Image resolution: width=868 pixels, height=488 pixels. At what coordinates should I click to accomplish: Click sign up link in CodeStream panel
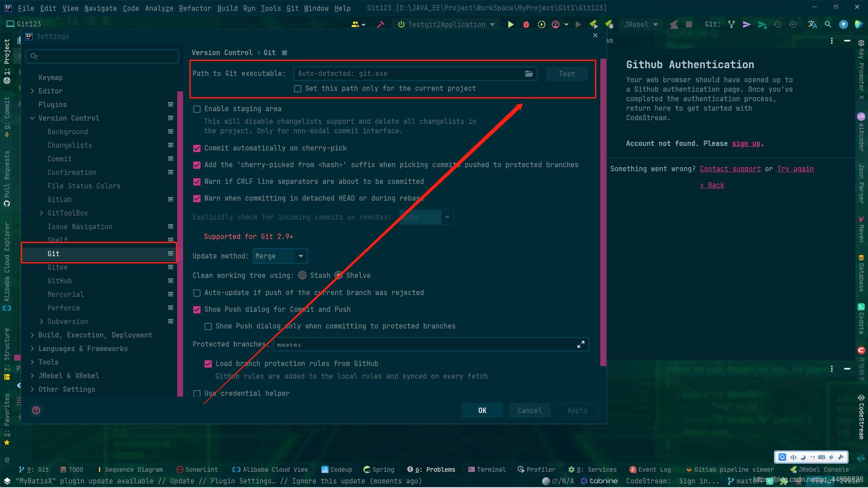coord(746,143)
